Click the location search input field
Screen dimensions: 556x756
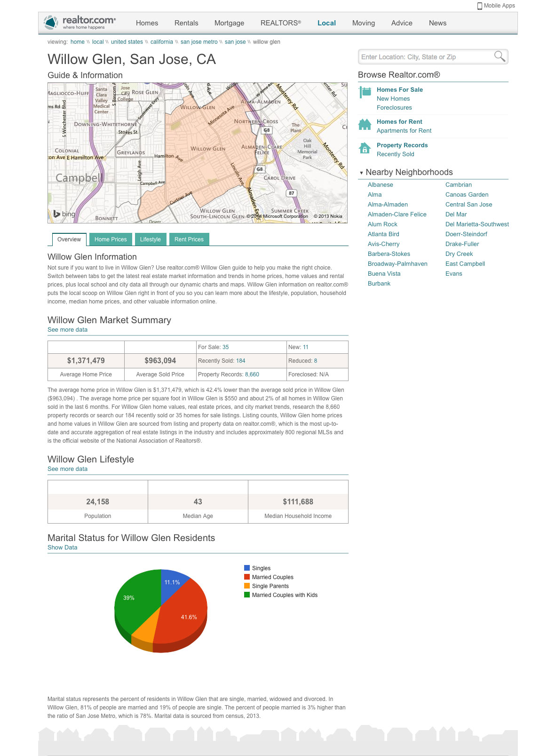[x=426, y=57]
